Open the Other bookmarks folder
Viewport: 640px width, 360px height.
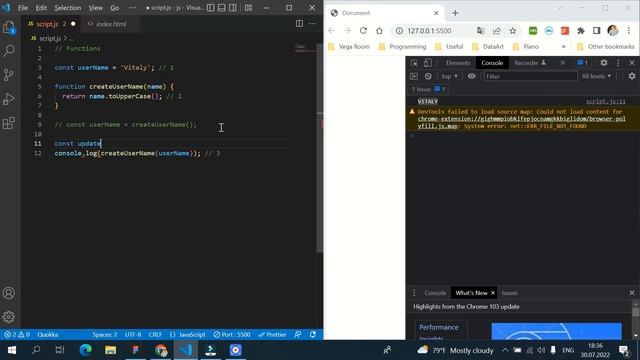click(x=606, y=47)
